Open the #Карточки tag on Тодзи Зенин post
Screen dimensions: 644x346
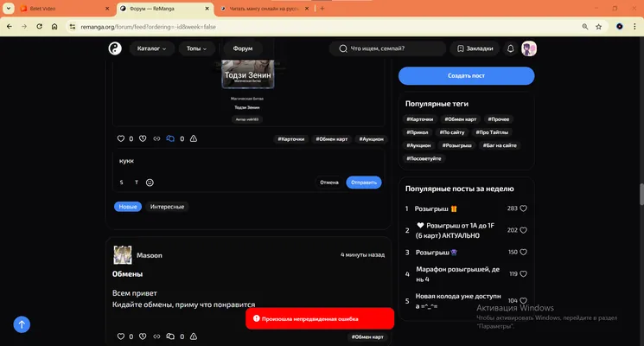pyautogui.click(x=291, y=139)
